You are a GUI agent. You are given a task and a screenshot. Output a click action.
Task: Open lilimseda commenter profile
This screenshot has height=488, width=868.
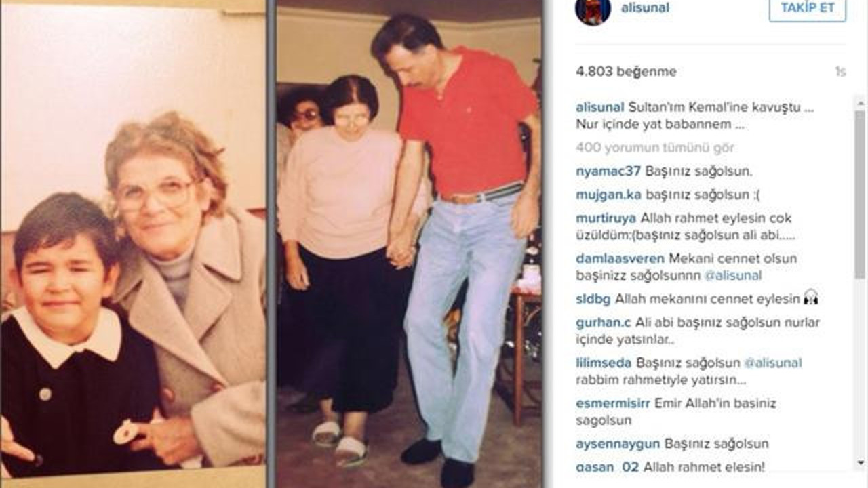(x=604, y=363)
